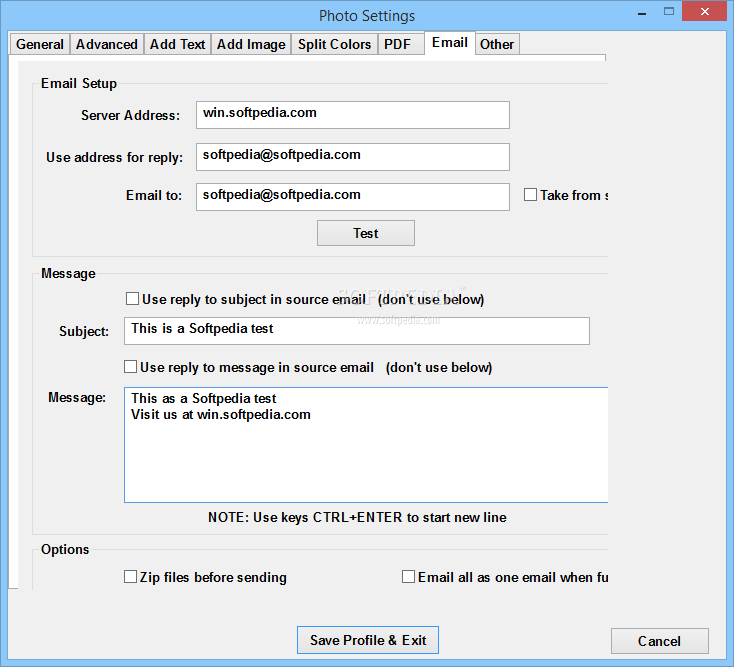Click the CTRL+ENTER new line note
The width and height of the screenshot is (734, 667).
tap(357, 517)
